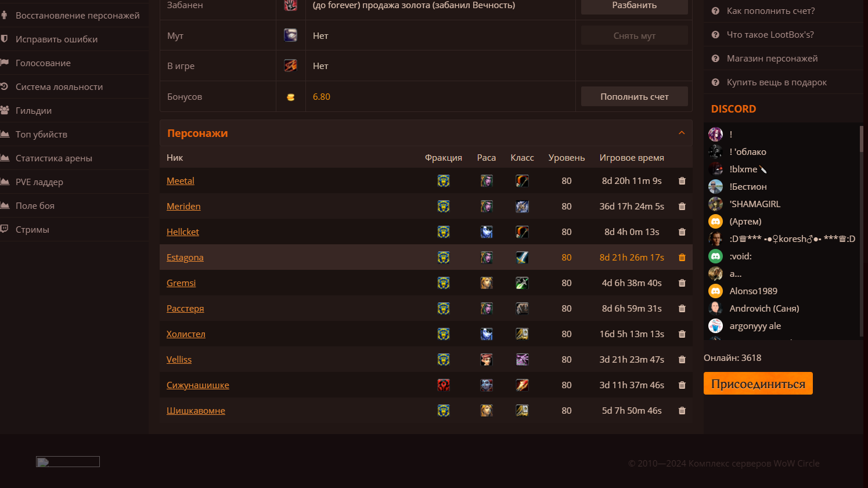
Task: Open the Hellcket character link
Action: coord(183,232)
